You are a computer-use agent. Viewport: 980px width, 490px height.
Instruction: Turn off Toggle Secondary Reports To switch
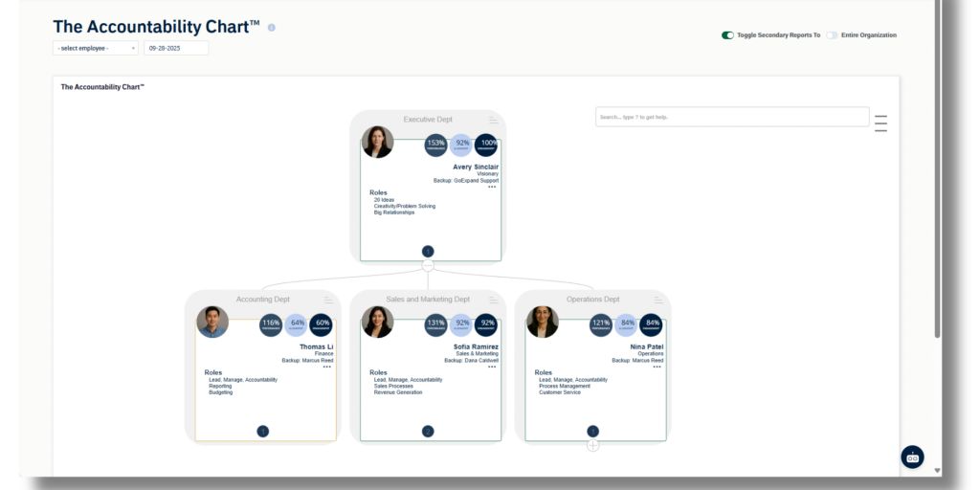(x=727, y=35)
